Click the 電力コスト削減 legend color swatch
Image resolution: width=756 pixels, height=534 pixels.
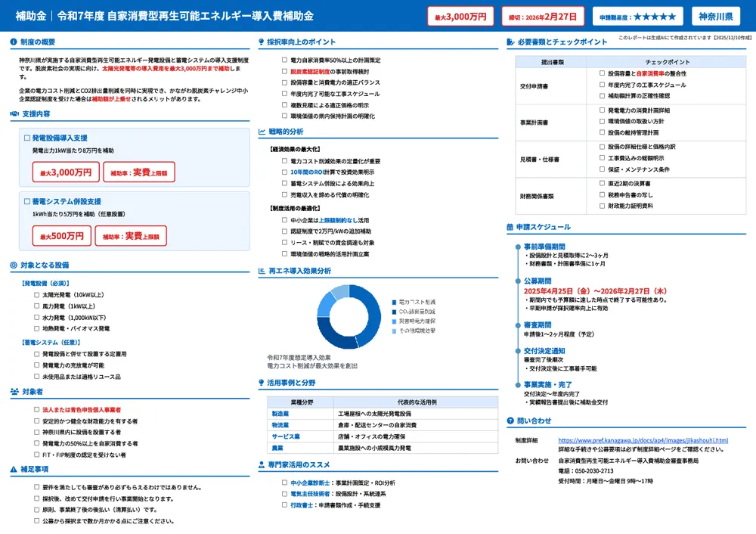394,302
